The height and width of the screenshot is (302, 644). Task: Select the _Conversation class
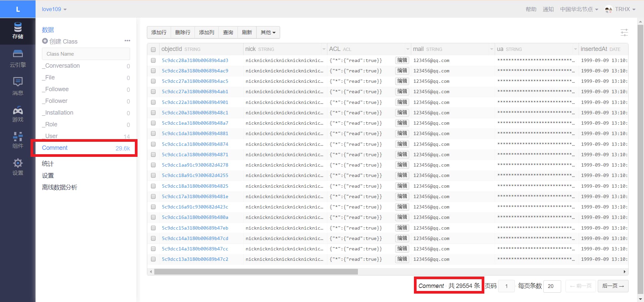pos(86,66)
